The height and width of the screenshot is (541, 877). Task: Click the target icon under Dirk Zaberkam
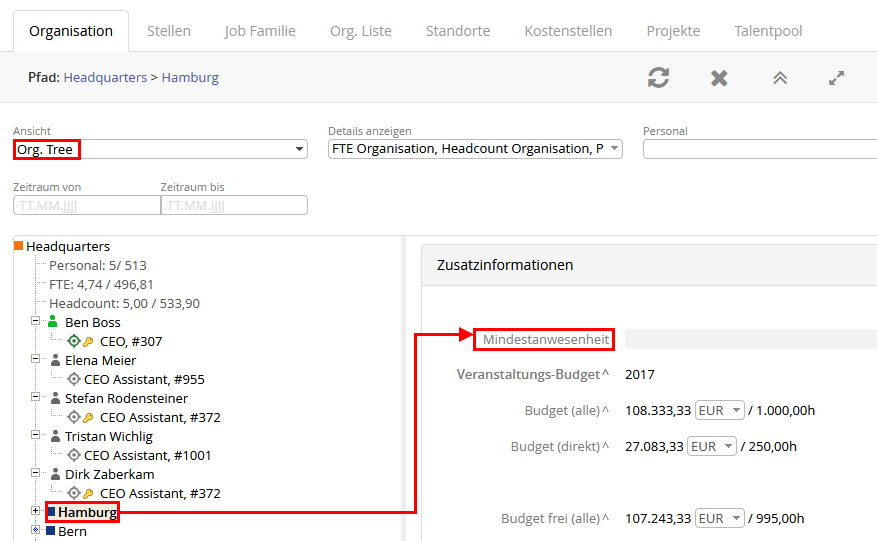coord(73,493)
